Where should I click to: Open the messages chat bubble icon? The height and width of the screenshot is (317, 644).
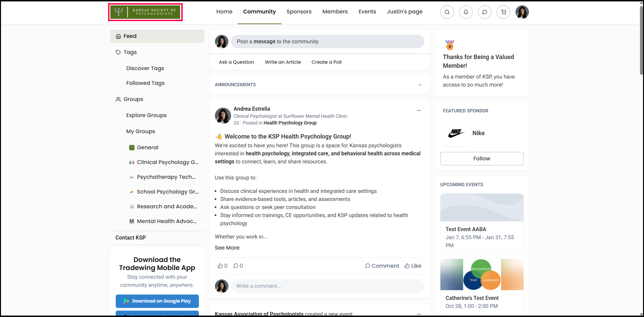click(484, 12)
